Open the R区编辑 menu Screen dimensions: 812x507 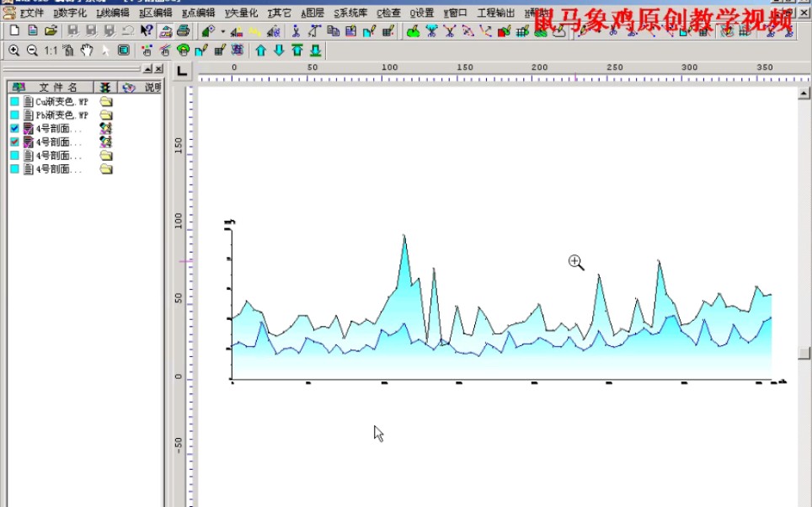tap(155, 13)
